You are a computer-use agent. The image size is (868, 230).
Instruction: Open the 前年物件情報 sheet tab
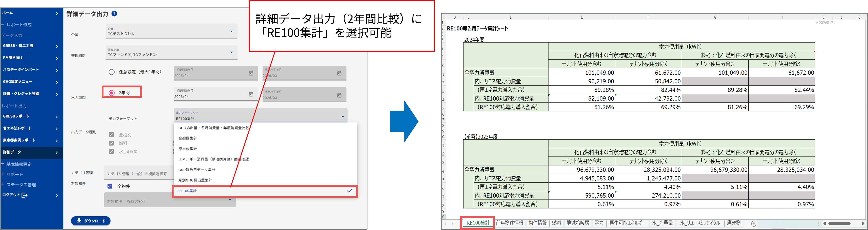point(510,223)
